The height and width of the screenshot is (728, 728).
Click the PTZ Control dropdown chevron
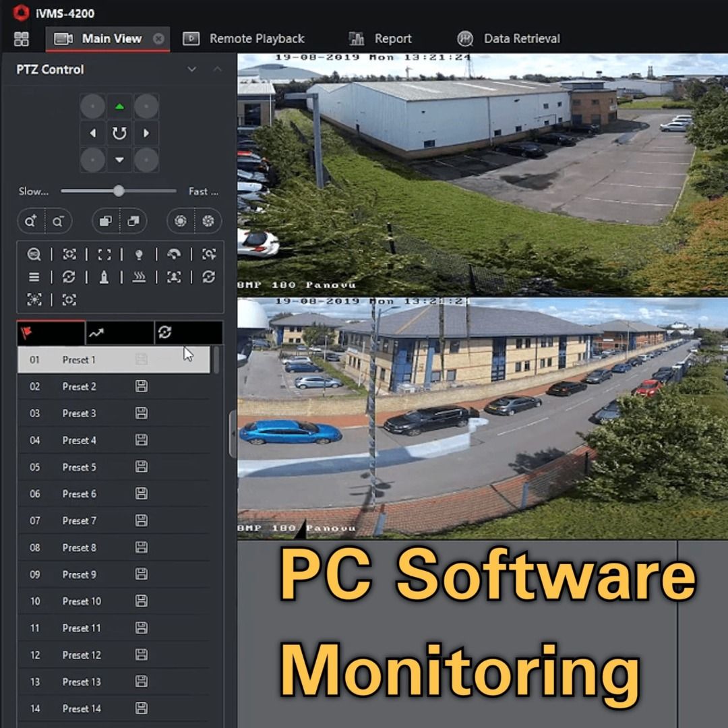point(192,69)
